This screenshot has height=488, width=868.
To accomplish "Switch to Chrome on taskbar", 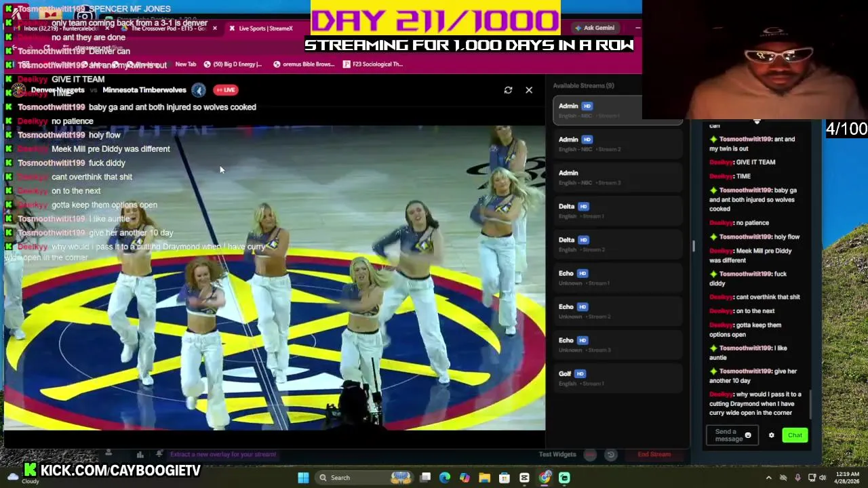I will 545,478.
